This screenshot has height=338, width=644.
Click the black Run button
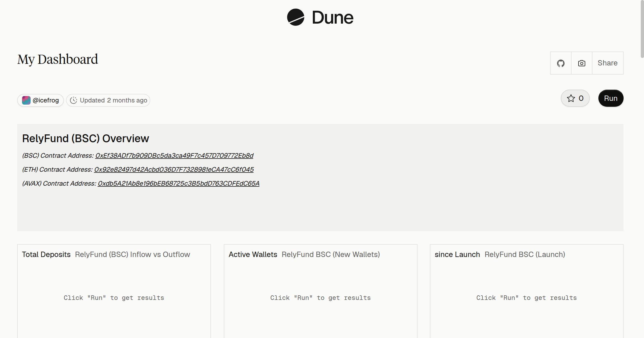(x=611, y=98)
